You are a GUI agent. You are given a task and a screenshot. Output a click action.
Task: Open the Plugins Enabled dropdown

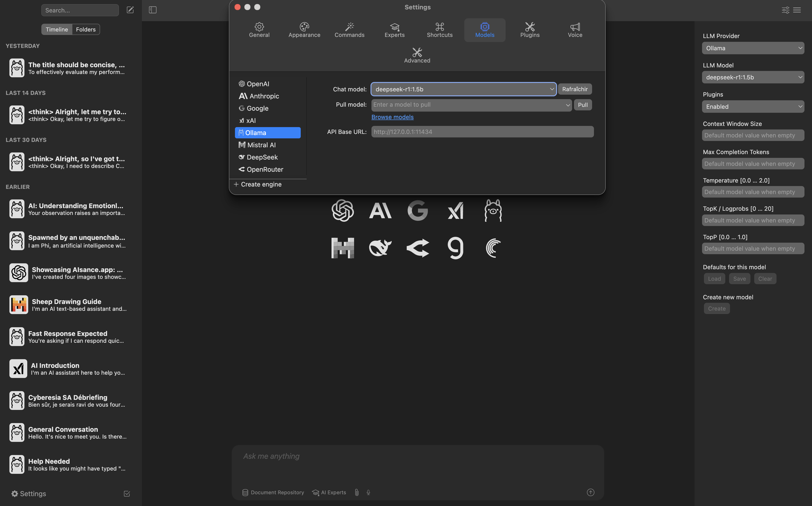pos(753,107)
